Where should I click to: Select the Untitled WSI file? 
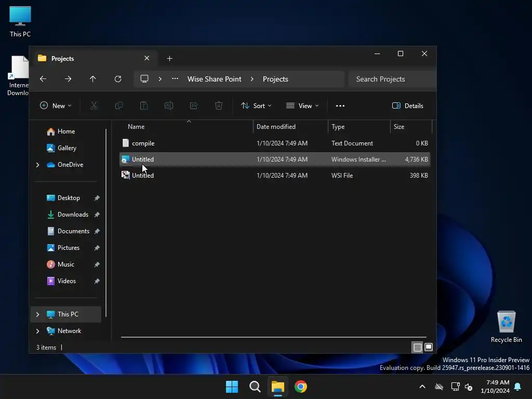pyautogui.click(x=275, y=176)
